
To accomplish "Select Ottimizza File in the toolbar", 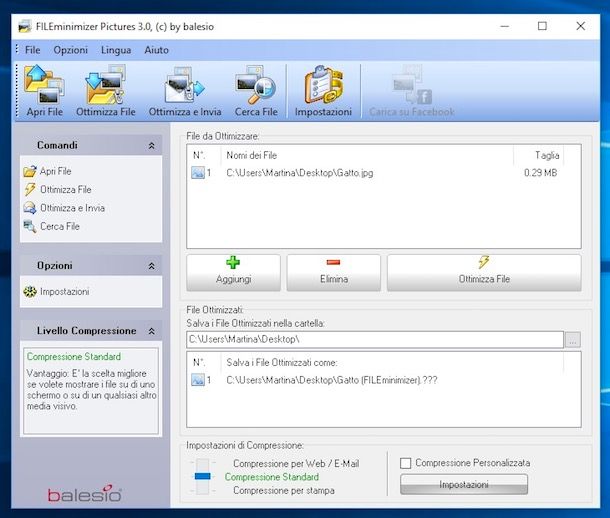I will pyautogui.click(x=105, y=92).
